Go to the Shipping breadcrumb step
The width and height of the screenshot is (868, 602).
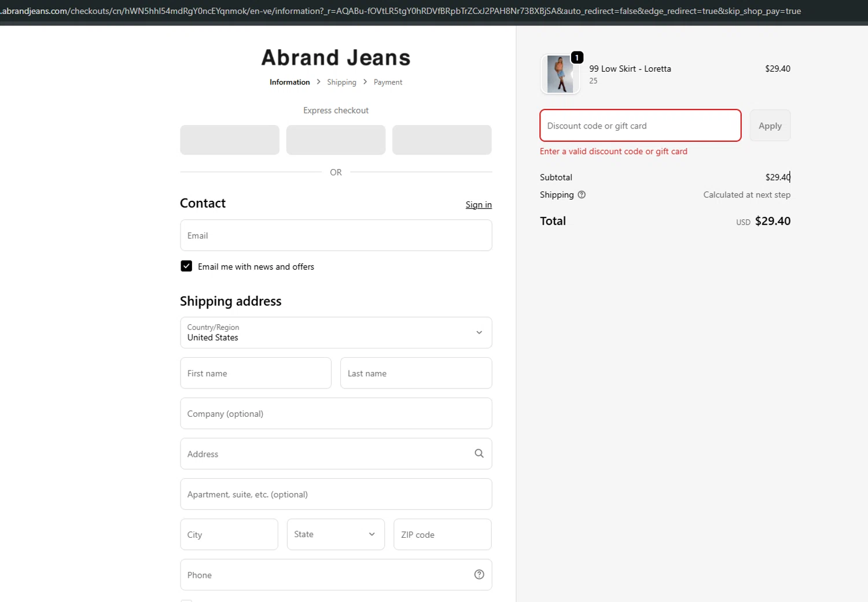coord(341,82)
